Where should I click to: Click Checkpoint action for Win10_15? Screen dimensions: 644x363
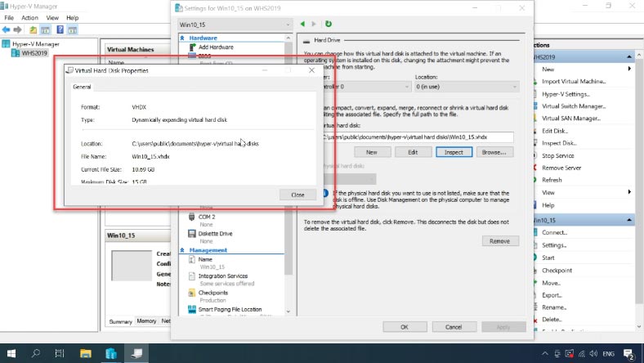tap(557, 271)
